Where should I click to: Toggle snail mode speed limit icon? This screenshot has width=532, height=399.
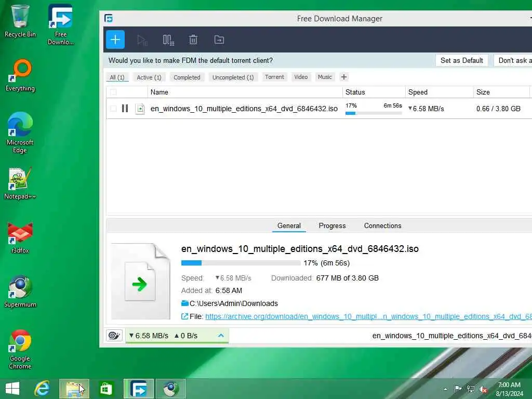(114, 336)
